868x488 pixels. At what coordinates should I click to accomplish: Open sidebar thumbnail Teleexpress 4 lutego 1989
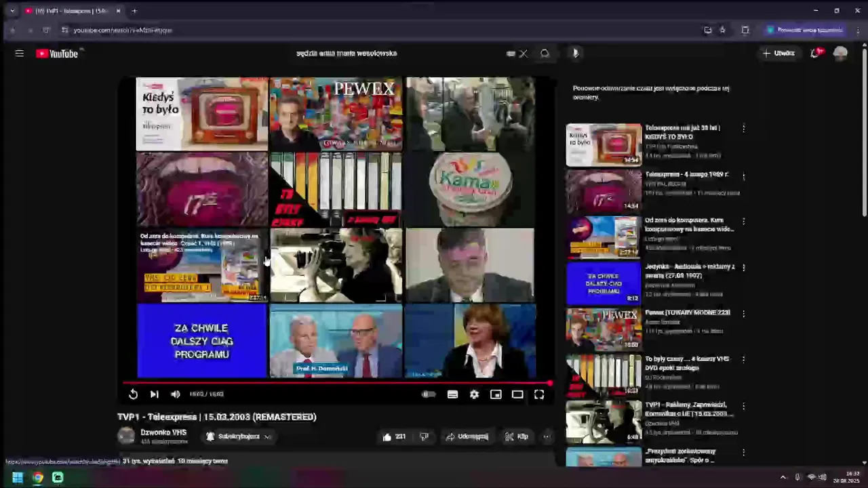coord(604,191)
